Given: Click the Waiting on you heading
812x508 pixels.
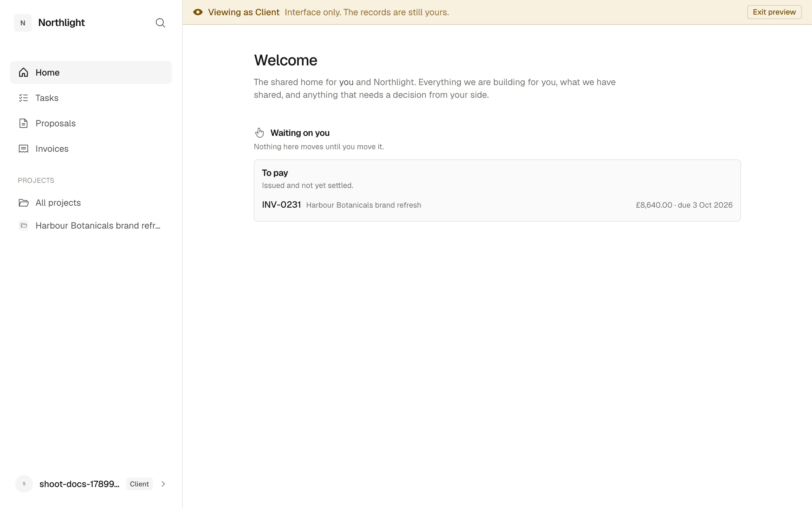Looking at the screenshot, I should (300, 133).
